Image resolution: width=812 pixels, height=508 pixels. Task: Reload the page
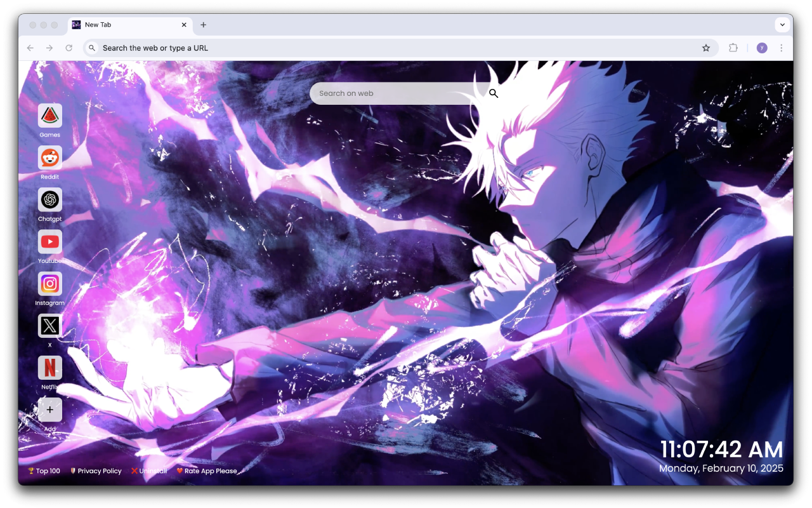[x=69, y=48]
